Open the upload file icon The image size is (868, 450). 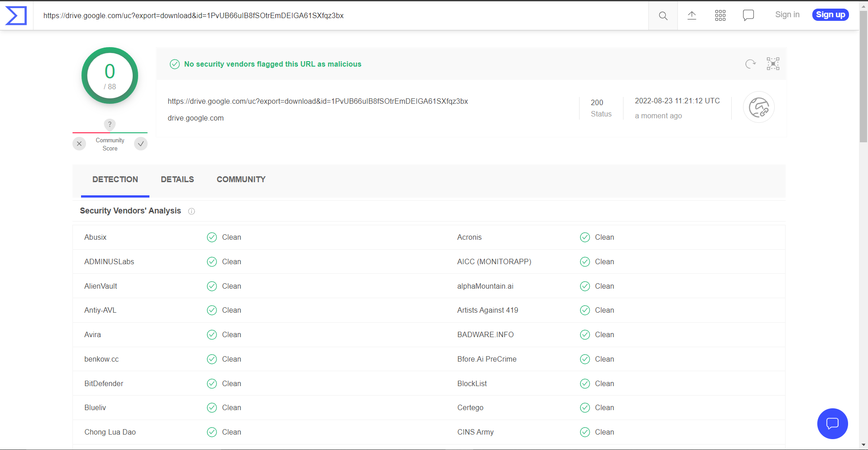click(x=692, y=15)
